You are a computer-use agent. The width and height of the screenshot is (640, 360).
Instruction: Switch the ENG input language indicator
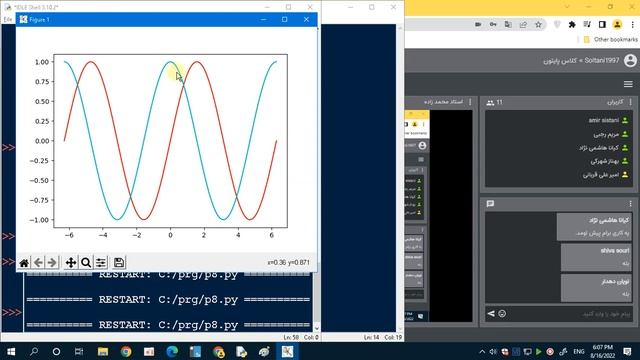pos(578,351)
